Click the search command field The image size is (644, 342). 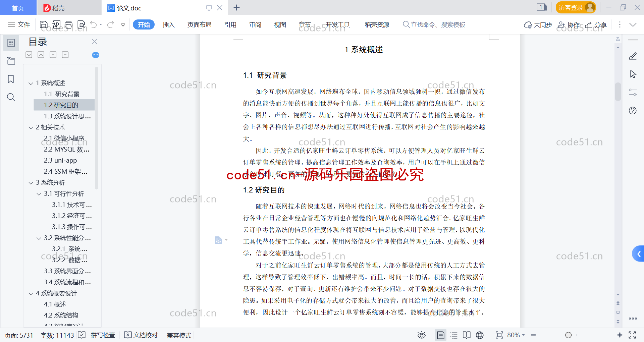point(434,24)
